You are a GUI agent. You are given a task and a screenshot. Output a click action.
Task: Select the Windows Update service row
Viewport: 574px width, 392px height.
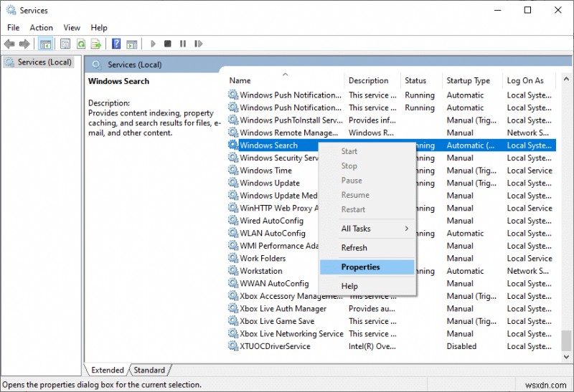pos(391,183)
